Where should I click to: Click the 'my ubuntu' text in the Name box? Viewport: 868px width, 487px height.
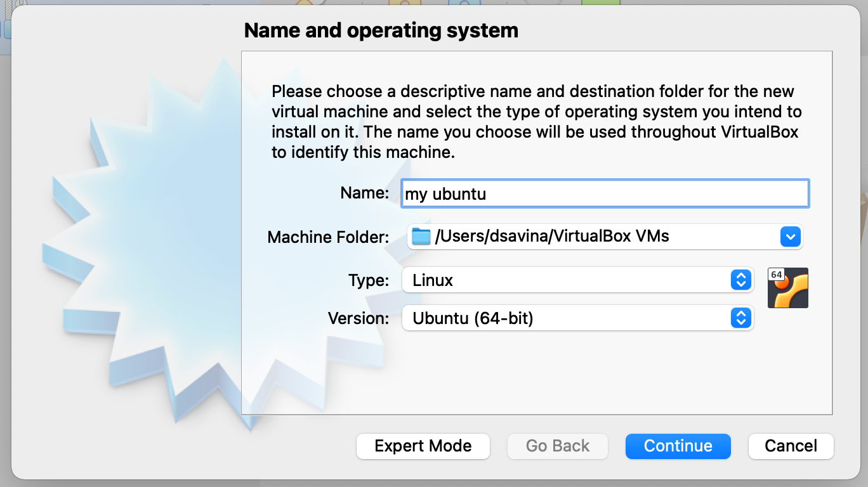444,194
